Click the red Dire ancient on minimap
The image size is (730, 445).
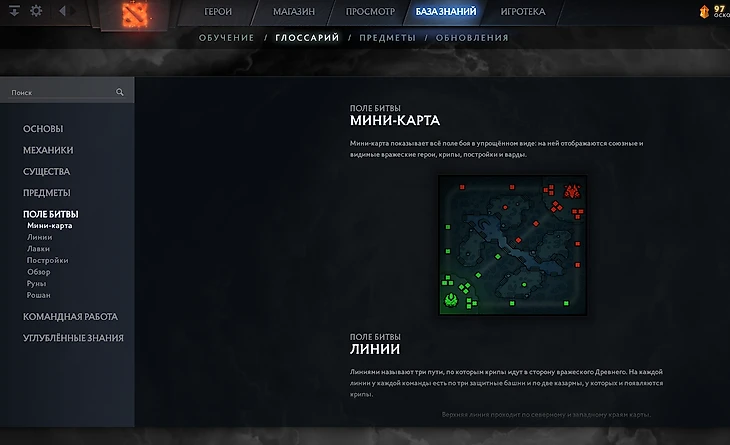[x=572, y=191]
